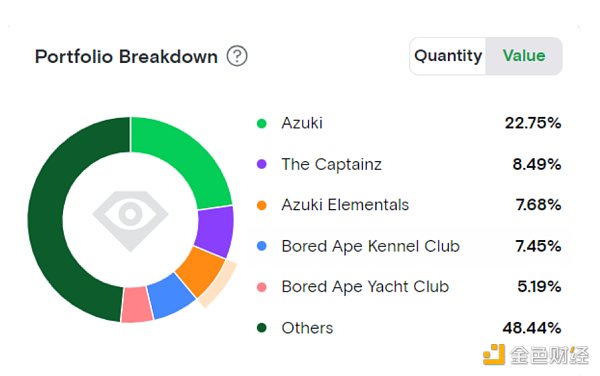This screenshot has width=600, height=376.
Task: Select the pink Yacht Club donut segment
Action: click(137, 305)
